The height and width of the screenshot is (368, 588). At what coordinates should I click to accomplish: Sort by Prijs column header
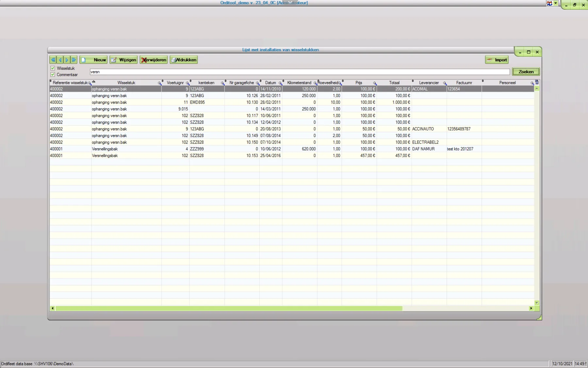(359, 83)
